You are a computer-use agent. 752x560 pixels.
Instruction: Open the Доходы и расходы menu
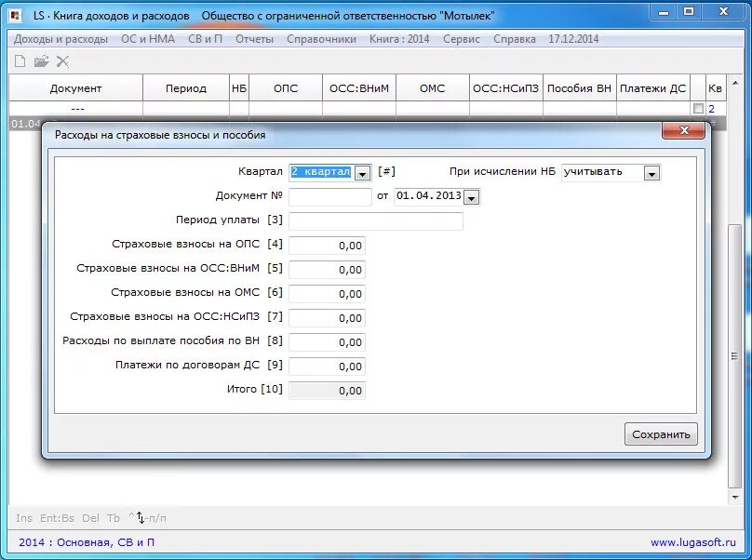click(60, 39)
